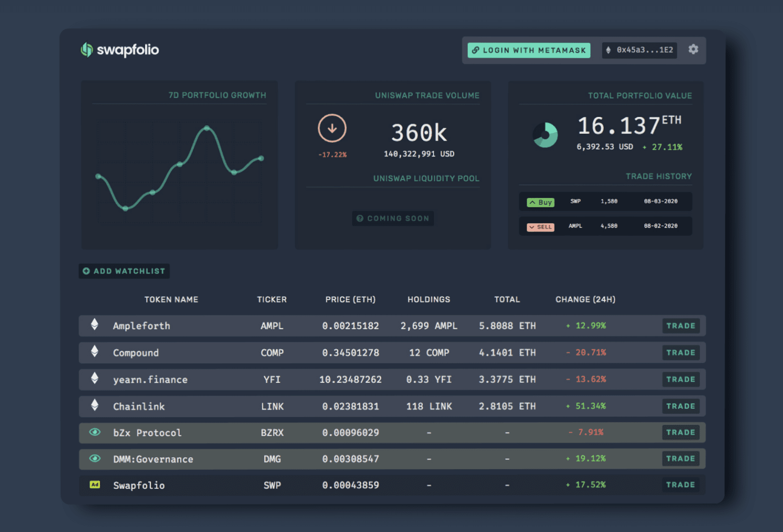The image size is (783, 532).
Task: Click the swapfolio logo
Action: click(120, 50)
